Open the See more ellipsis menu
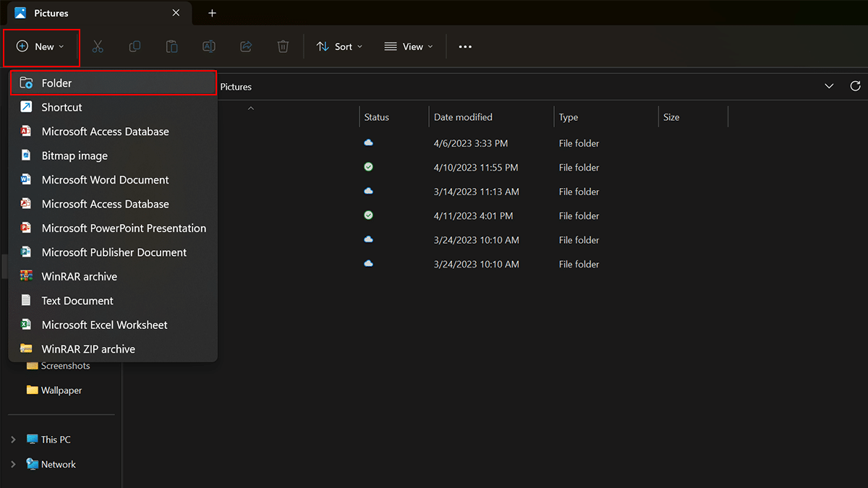The width and height of the screenshot is (868, 488). (465, 47)
